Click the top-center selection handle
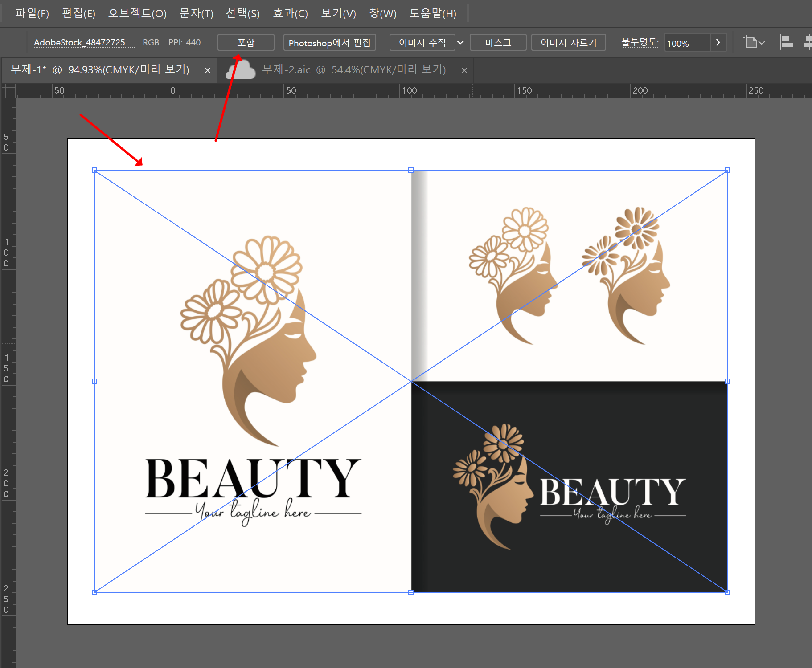 (411, 170)
